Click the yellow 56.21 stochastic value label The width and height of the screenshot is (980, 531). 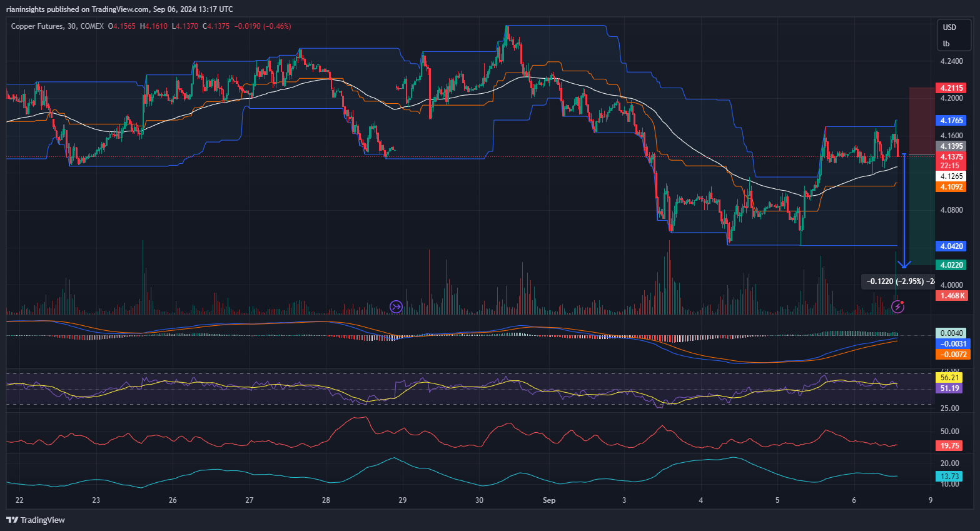(949, 377)
